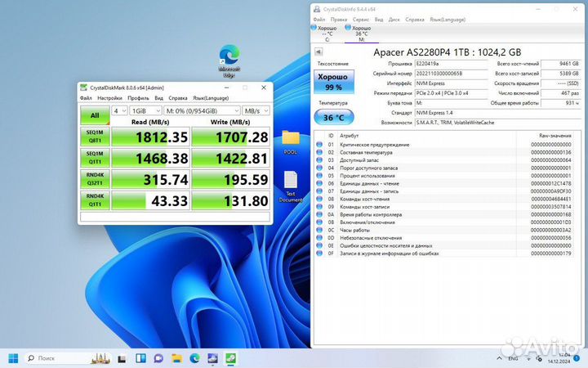Image resolution: width=588 pixels, height=368 pixels.
Task: Start the SEQ1M Q1T1 test
Action: pyautogui.click(x=95, y=158)
